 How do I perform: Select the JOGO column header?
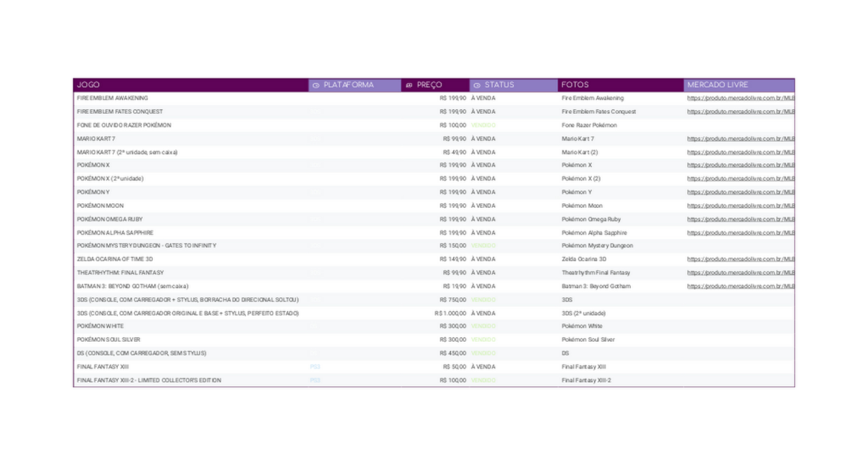coord(89,85)
